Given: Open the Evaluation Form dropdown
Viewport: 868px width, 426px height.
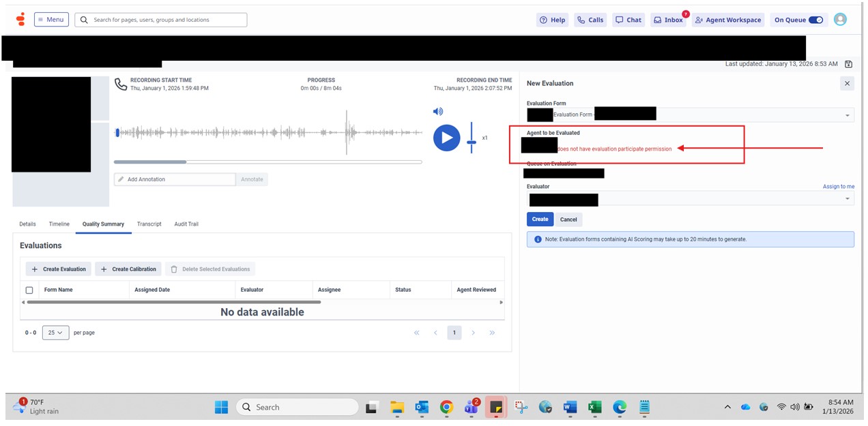Looking at the screenshot, I should coord(690,115).
